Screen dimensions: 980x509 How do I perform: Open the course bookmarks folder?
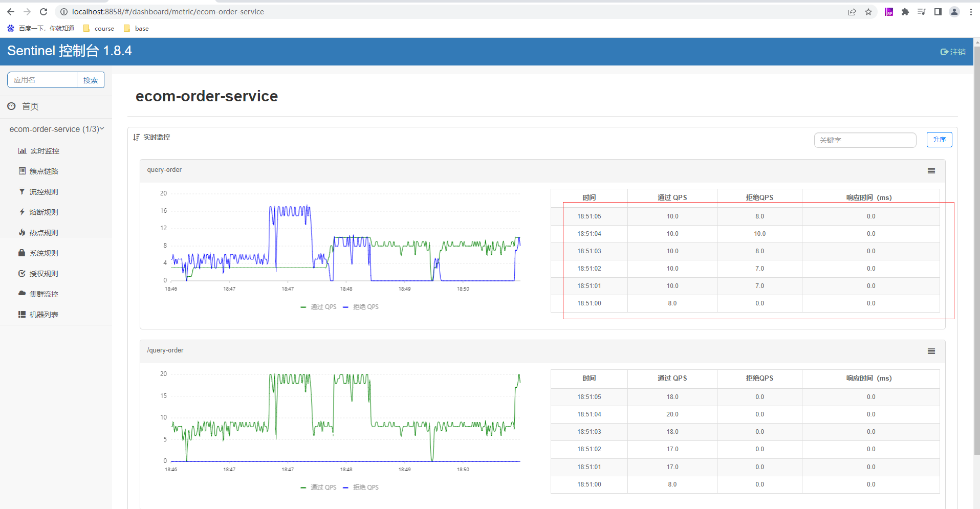tap(99, 29)
